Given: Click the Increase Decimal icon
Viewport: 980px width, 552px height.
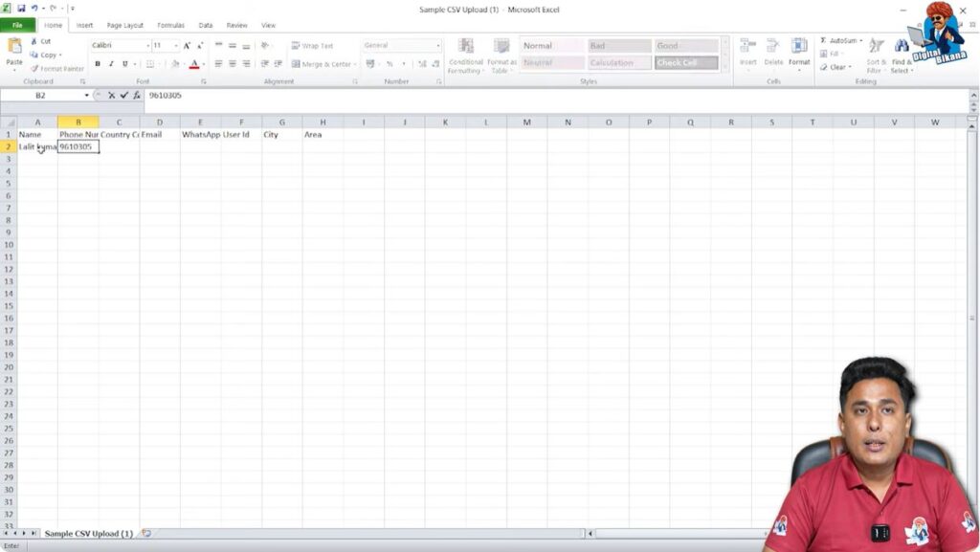Looking at the screenshot, I should [422, 64].
